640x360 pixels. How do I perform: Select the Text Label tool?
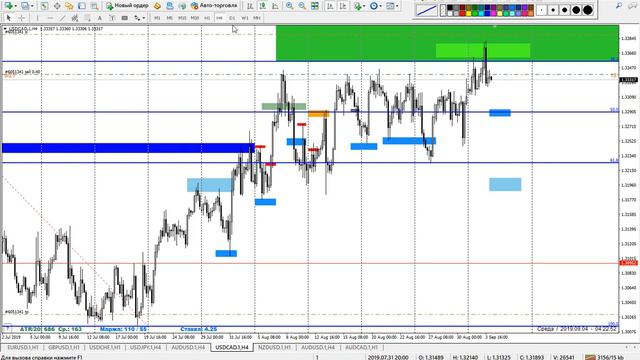pos(112,18)
